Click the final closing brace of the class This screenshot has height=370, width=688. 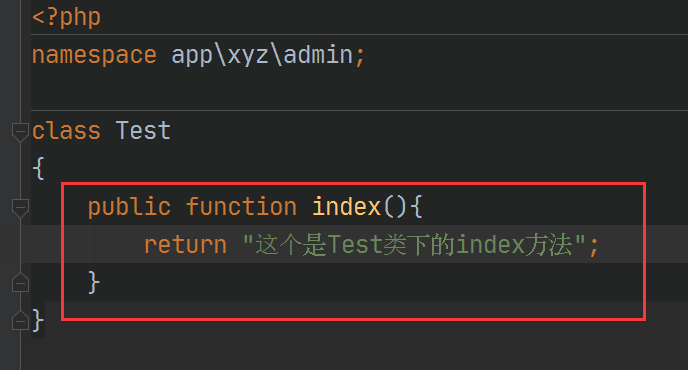[x=38, y=320]
